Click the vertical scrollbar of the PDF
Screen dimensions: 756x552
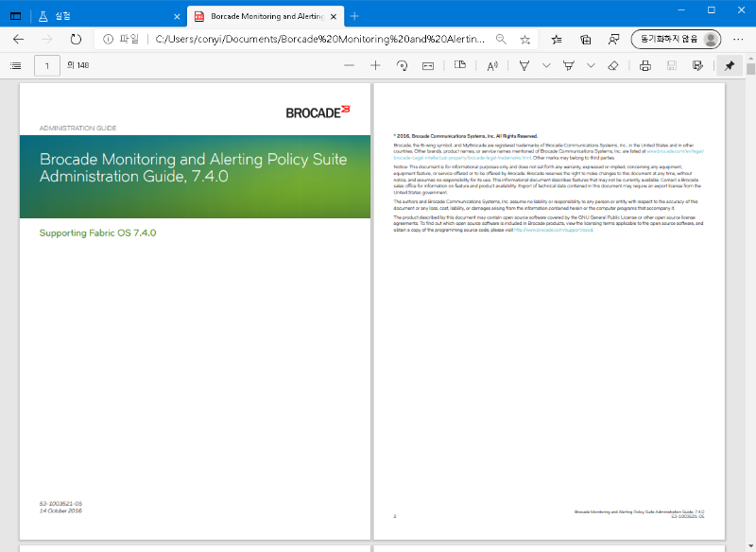[x=750, y=284]
